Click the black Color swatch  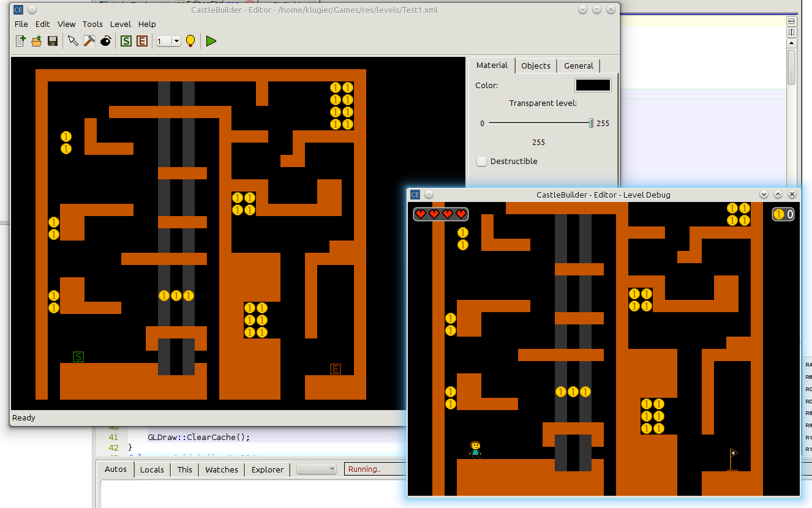pos(592,86)
